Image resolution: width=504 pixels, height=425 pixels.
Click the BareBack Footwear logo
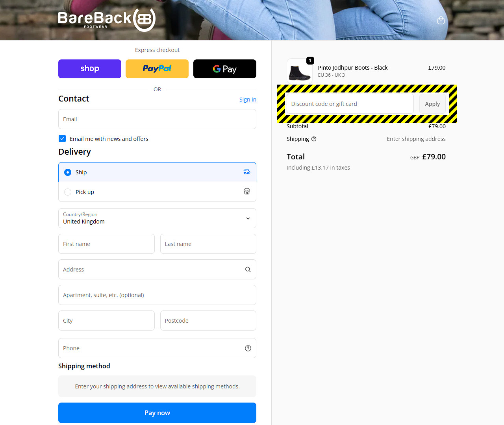107,20
